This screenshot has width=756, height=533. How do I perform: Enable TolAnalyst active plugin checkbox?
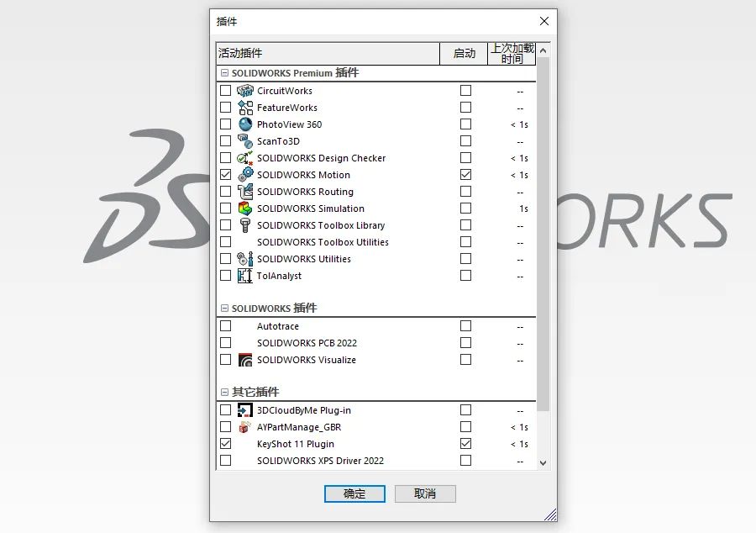coord(225,276)
